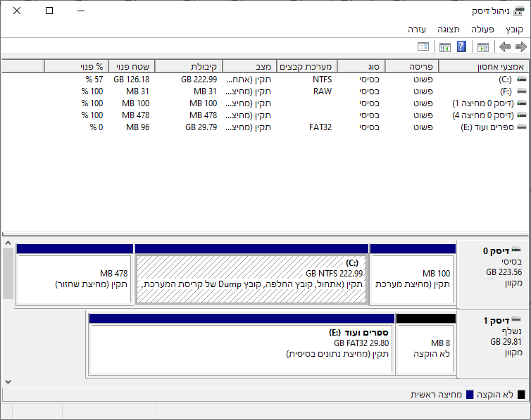Open the עזרה menu
This screenshot has height=420, width=531.
[x=416, y=30]
